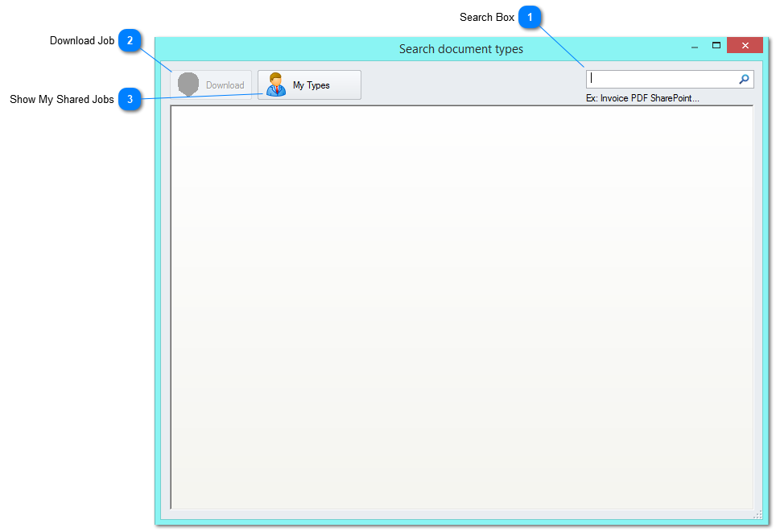Click the gray Download circle icon
Image resolution: width=776 pixels, height=532 pixels.
[x=188, y=84]
